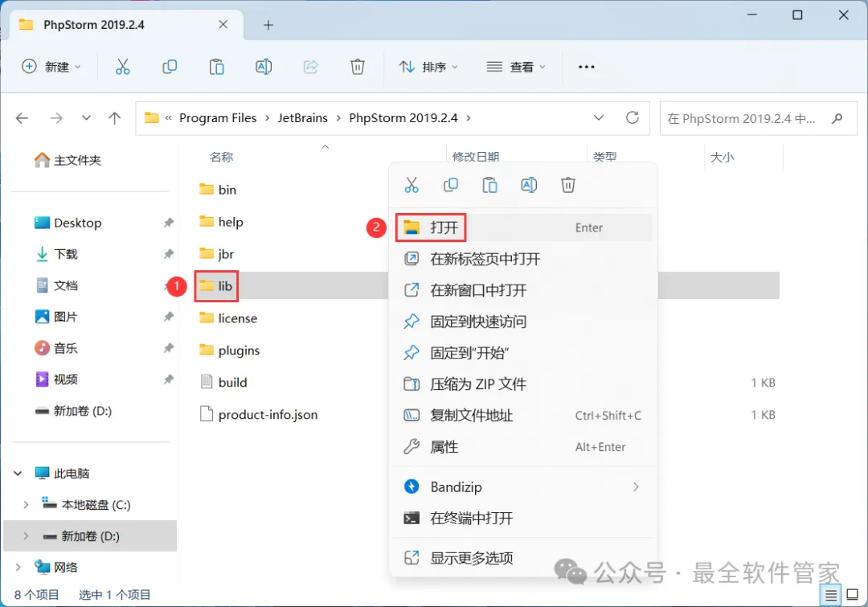Click the Copy icon in the context menu

point(451,185)
